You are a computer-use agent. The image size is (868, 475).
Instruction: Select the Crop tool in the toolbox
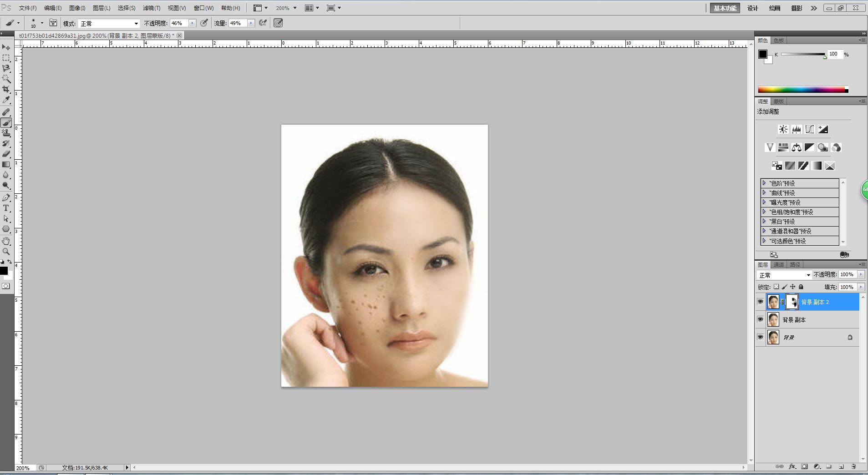[6, 89]
